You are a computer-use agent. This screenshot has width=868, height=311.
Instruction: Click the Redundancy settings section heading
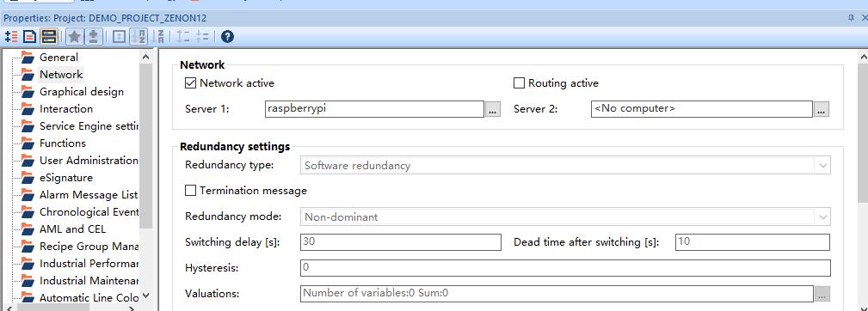click(x=235, y=147)
